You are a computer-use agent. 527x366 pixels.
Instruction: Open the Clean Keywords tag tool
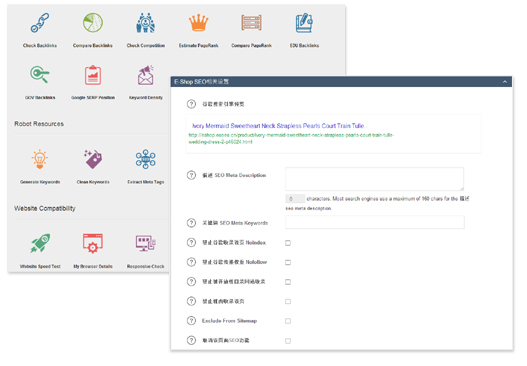(93, 159)
